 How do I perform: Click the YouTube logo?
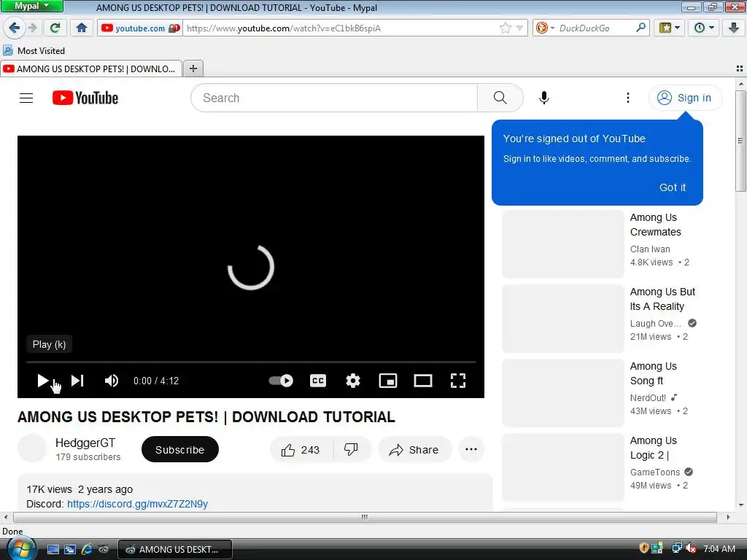85,98
